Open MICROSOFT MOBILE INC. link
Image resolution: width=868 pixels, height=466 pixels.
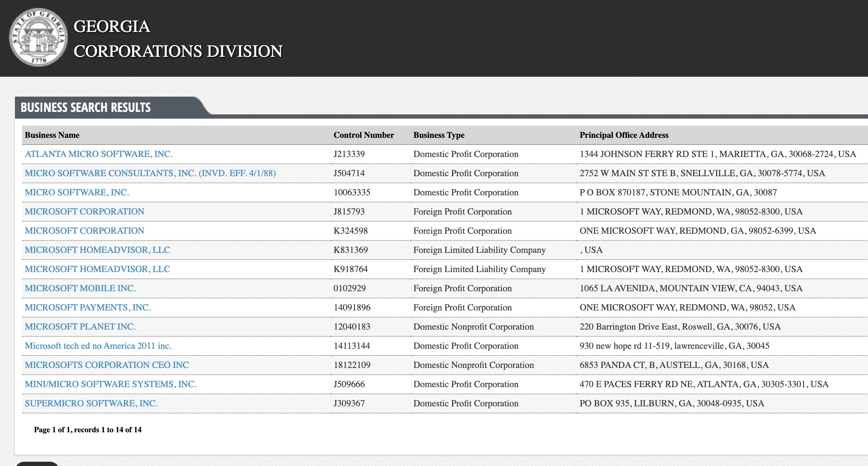pyautogui.click(x=80, y=288)
